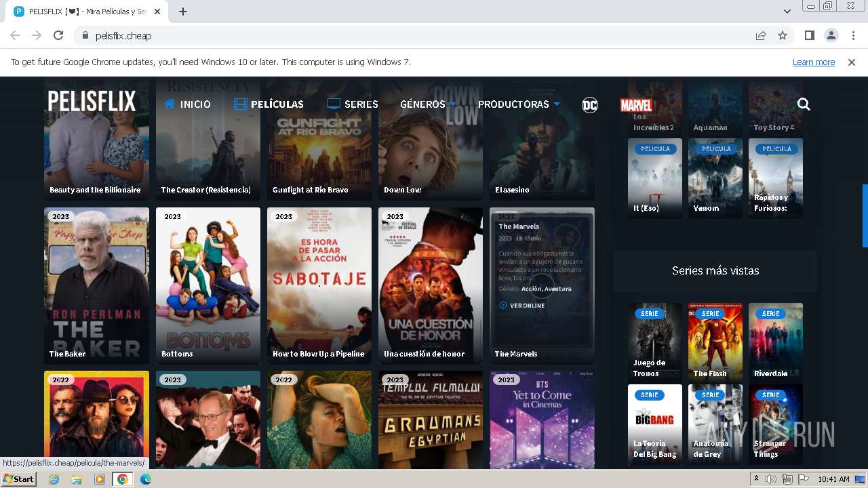Close the PELISFLIX tab

coord(157,12)
